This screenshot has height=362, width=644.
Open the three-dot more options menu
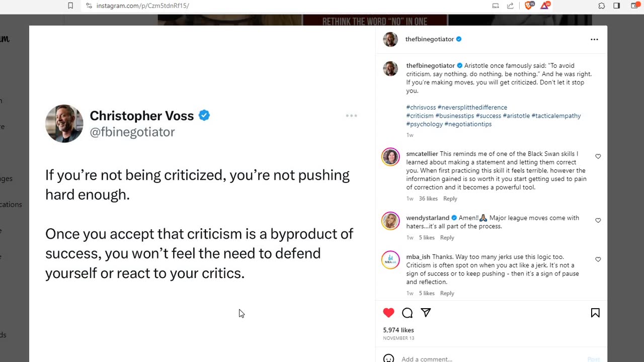tap(594, 39)
